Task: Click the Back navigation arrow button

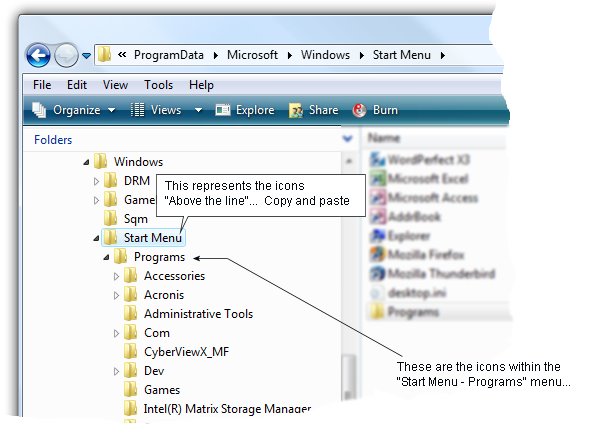Action: point(38,55)
